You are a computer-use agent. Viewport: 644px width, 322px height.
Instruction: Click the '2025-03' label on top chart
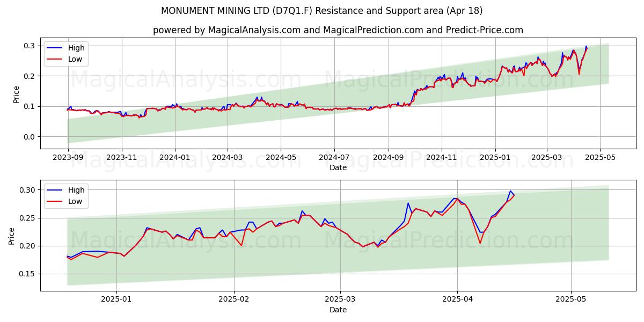coord(547,158)
